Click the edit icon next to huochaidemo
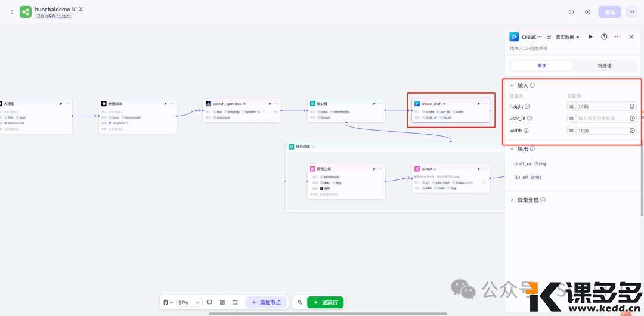The image size is (644, 316). tap(80, 9)
